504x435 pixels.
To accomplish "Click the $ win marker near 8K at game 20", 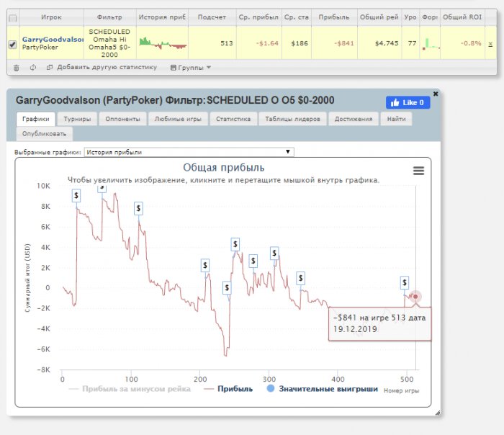I will coord(76,195).
